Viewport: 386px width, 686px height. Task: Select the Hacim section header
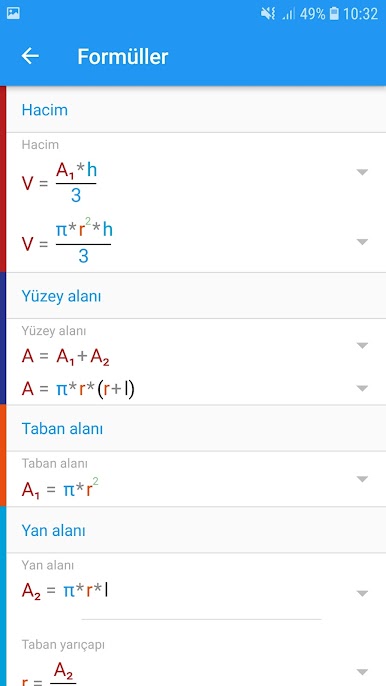coord(196,109)
